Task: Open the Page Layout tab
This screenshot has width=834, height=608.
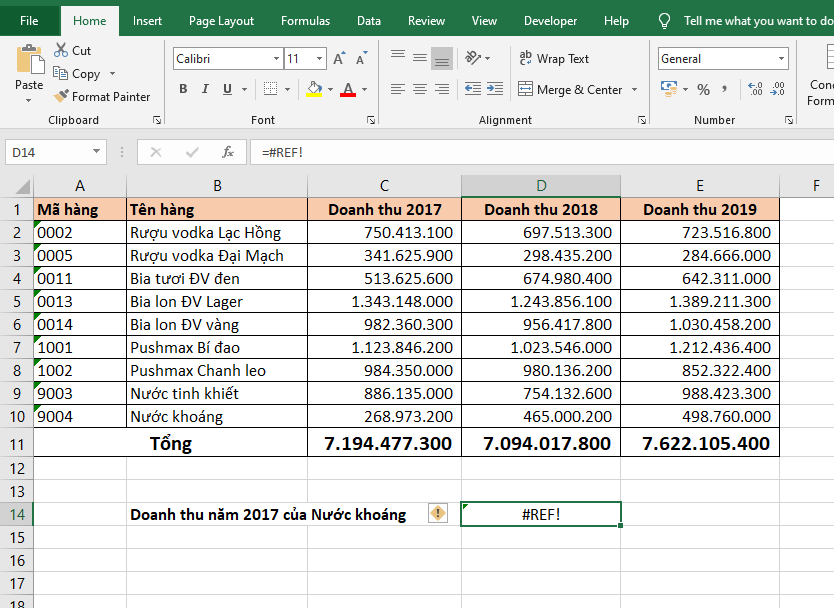Action: click(221, 21)
